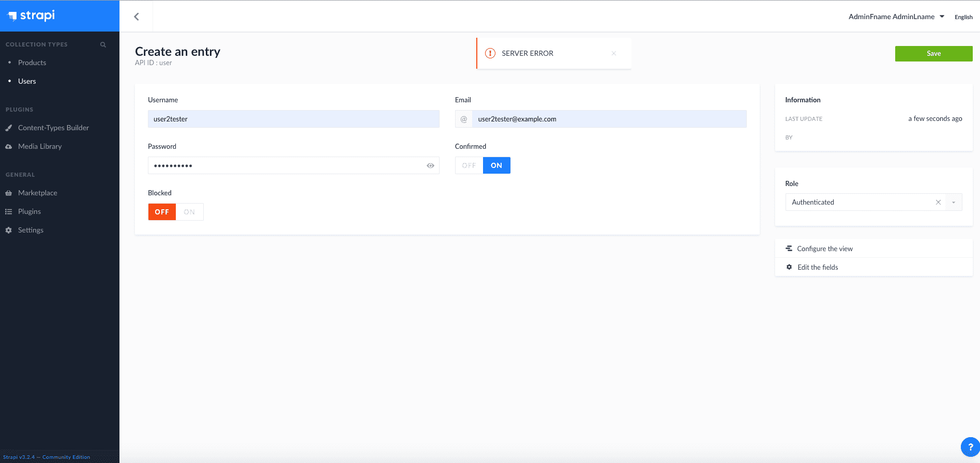Open the AdminFname AdminLname user menu
Viewport: 980px width, 463px height.
point(896,17)
